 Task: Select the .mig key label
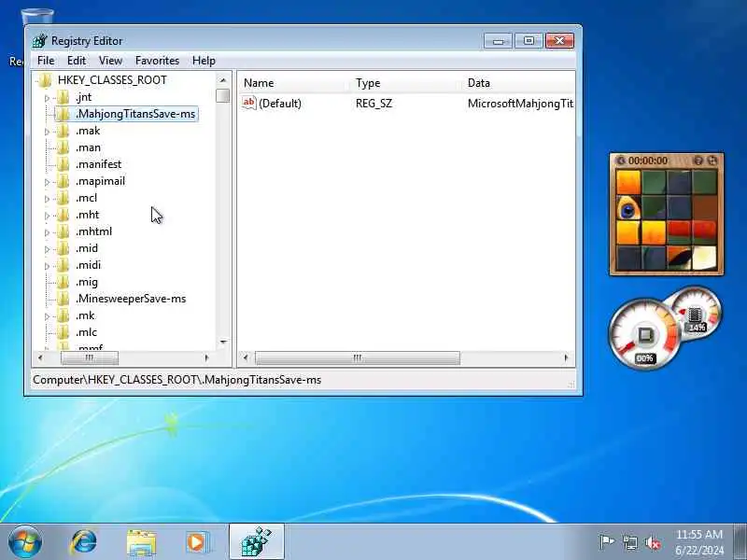(87, 282)
